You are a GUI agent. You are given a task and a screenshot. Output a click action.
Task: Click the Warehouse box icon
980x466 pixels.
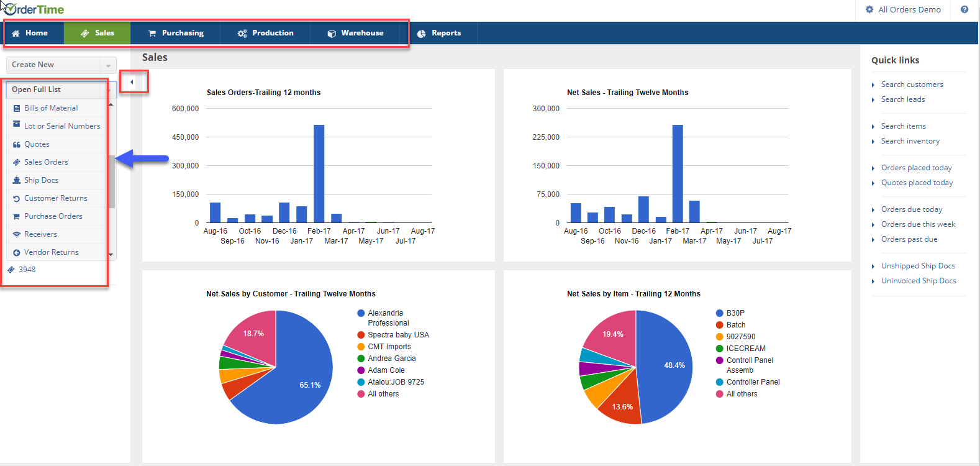[x=332, y=34]
